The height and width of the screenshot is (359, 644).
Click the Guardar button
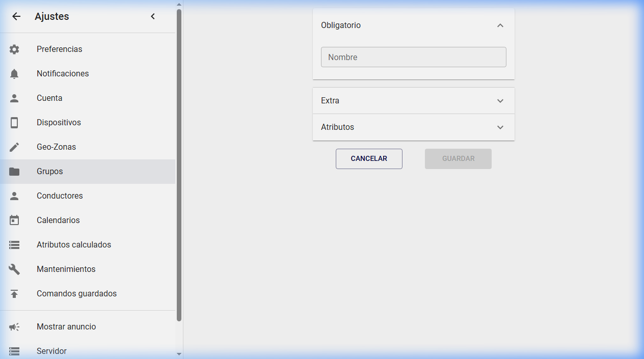[458, 159]
